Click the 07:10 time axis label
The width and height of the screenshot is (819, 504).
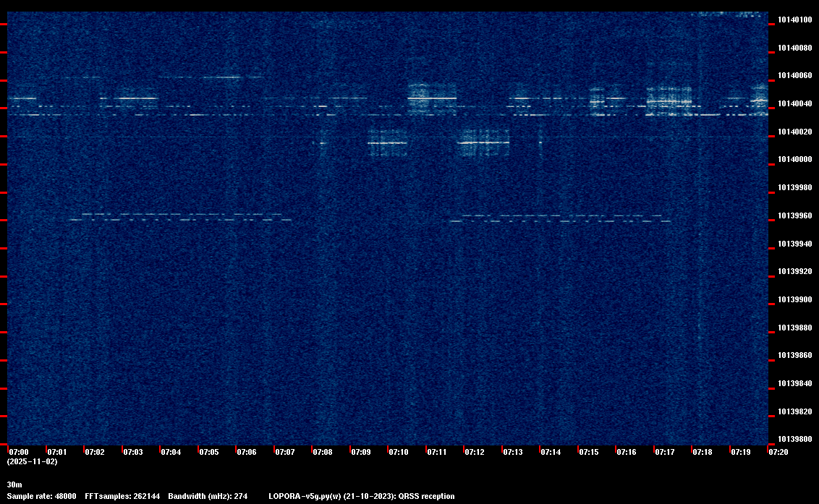pyautogui.click(x=399, y=452)
